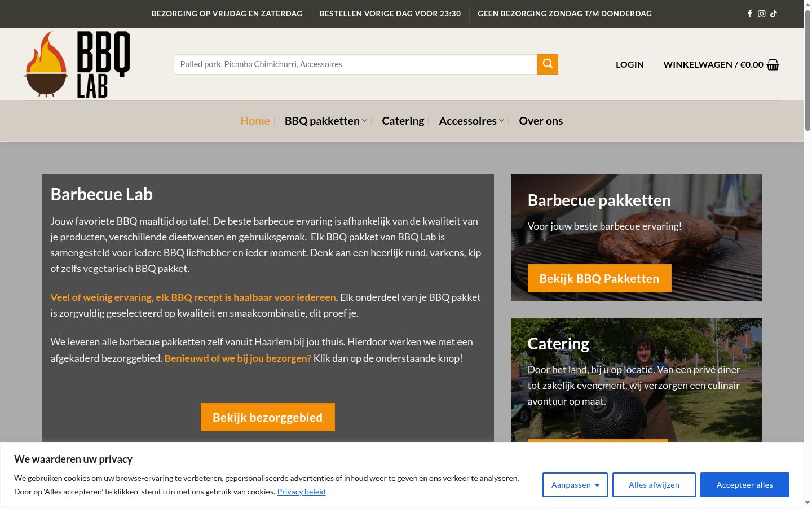Accept cookies with Accepteer alles
This screenshot has width=812, height=508.
pyautogui.click(x=745, y=485)
